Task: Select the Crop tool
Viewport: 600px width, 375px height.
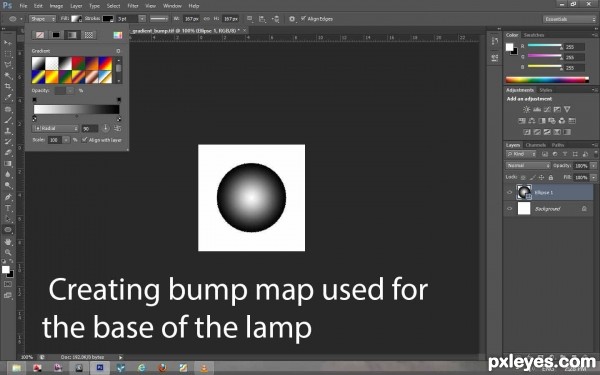Action: (8, 86)
